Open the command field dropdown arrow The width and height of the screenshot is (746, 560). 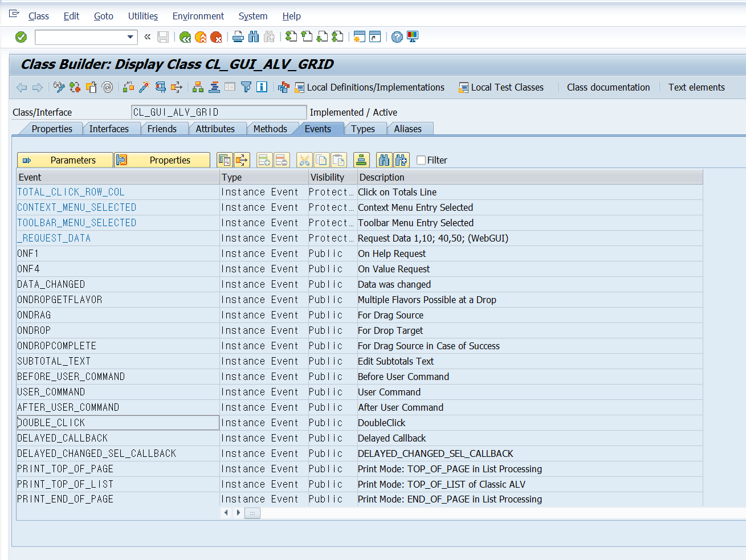131,37
